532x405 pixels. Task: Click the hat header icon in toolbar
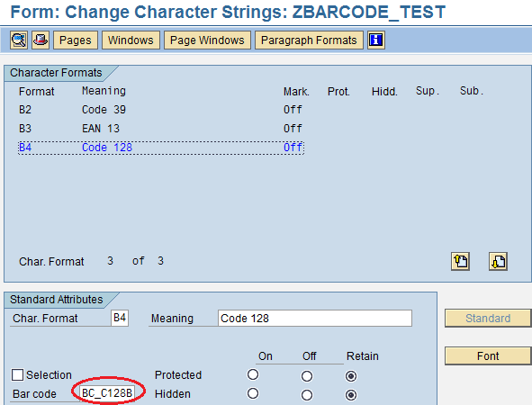pyautogui.click(x=41, y=40)
